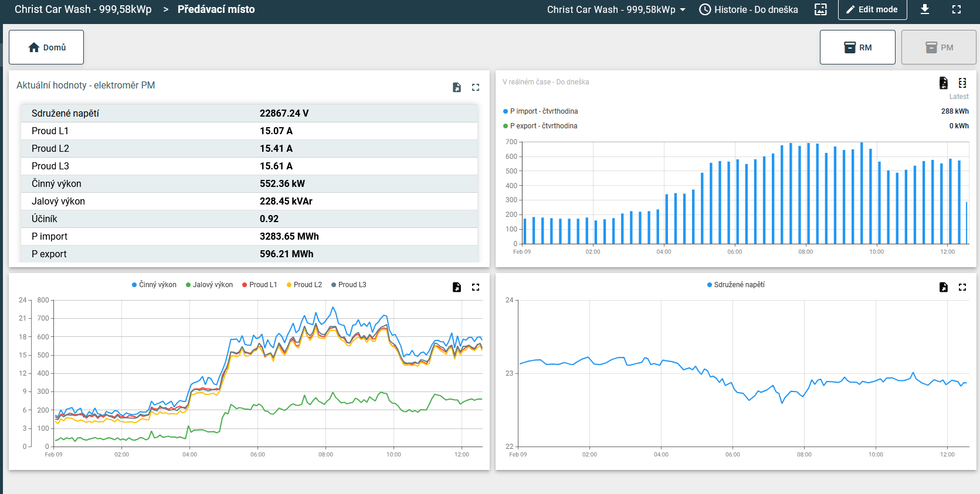
Task: Expand dashboard to fullscreen from top bar
Action: pyautogui.click(x=957, y=9)
